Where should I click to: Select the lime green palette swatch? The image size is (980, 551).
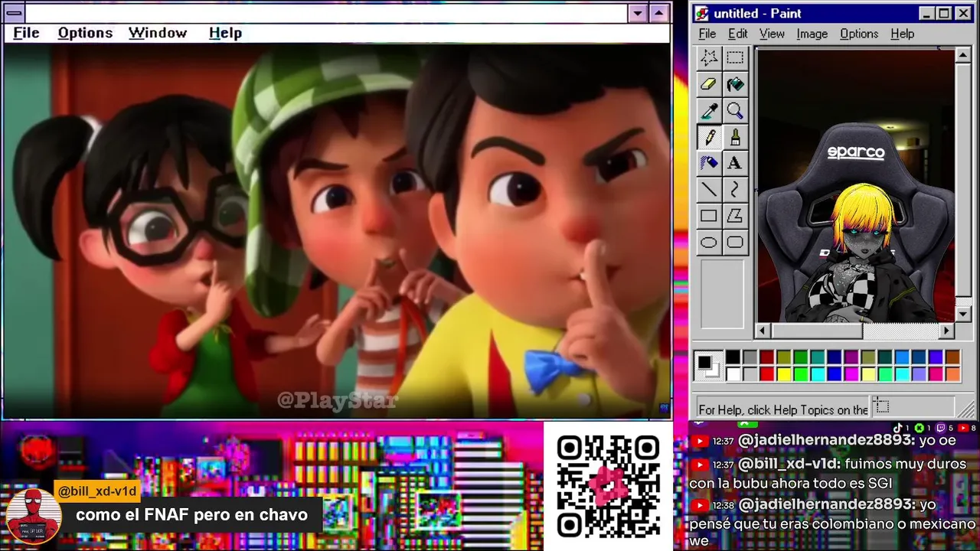tap(801, 374)
